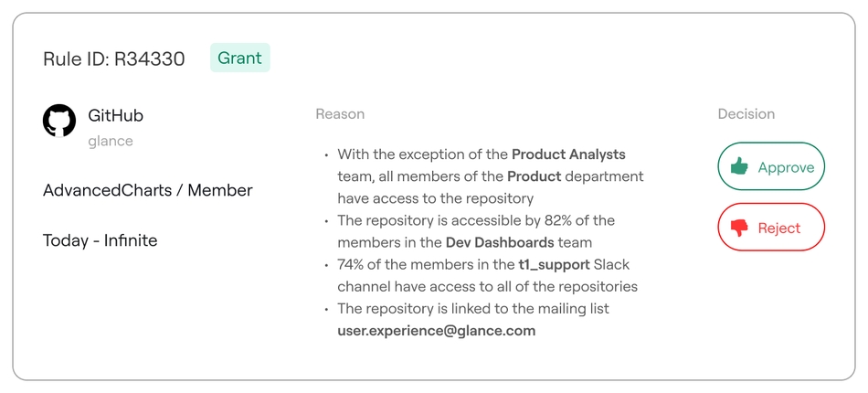Click the bold Product department name
Viewport: 868px width, 393px height.
534,175
